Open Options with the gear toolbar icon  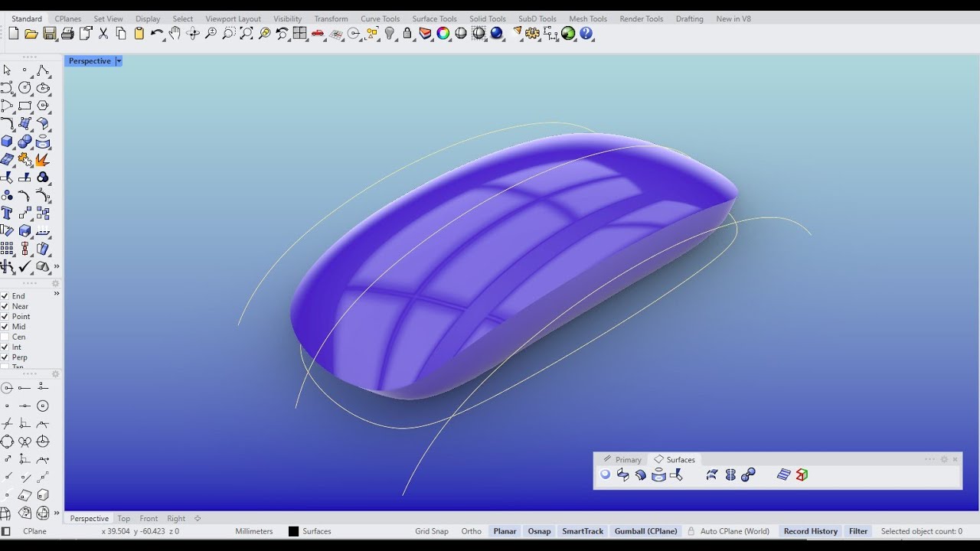point(532,33)
